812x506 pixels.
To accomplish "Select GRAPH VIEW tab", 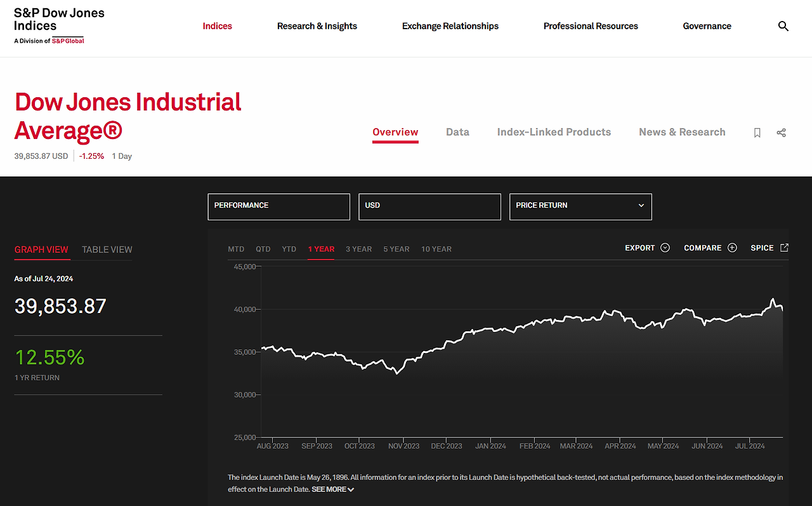I will tap(41, 250).
